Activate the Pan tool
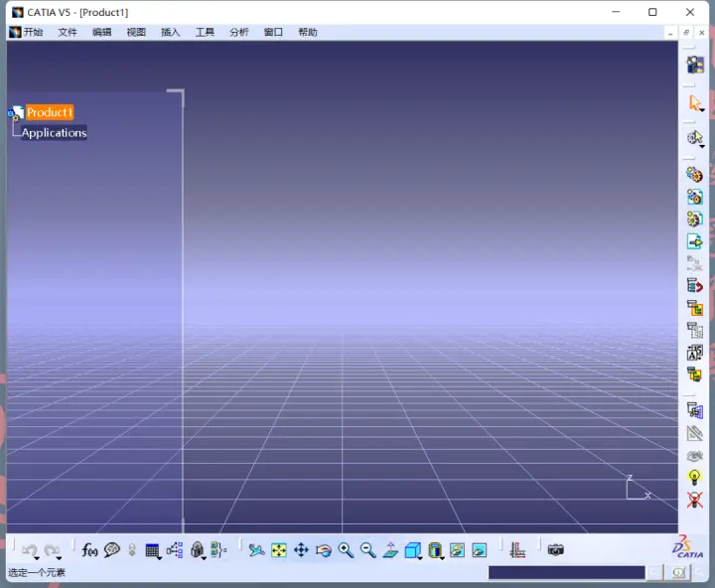The height and width of the screenshot is (588, 715). [301, 550]
